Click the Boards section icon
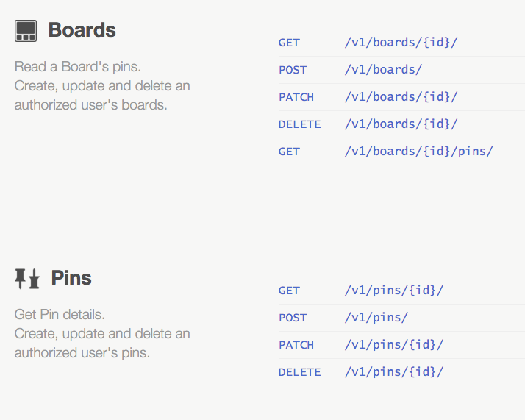 click(26, 31)
